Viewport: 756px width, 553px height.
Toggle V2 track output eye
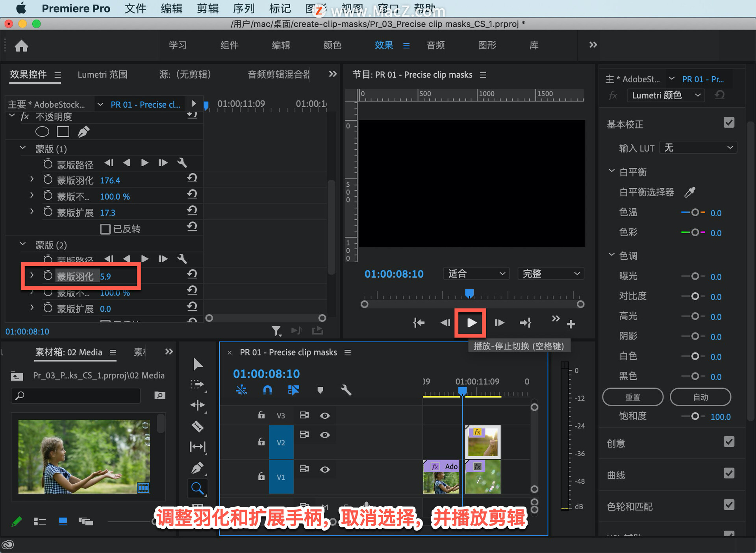(x=324, y=435)
